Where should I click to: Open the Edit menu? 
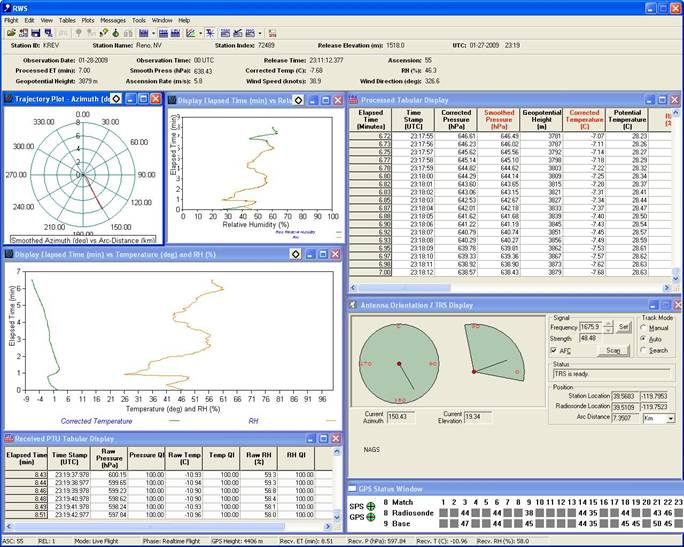click(29, 21)
